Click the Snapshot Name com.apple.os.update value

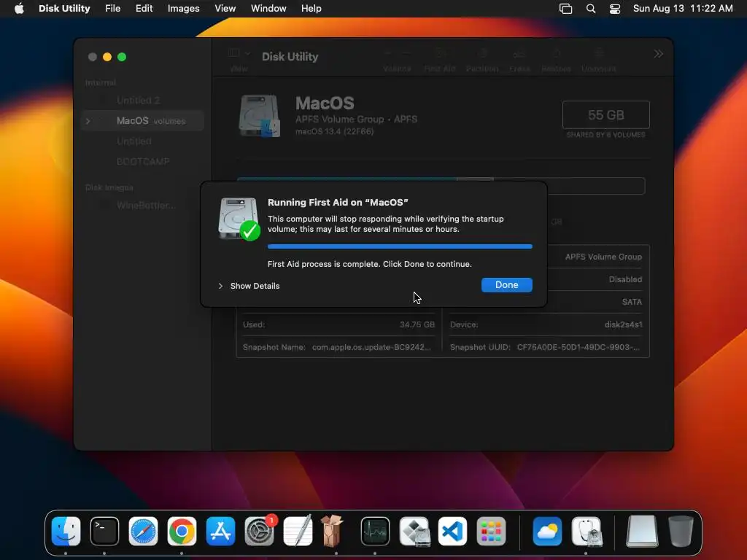pyautogui.click(x=371, y=347)
